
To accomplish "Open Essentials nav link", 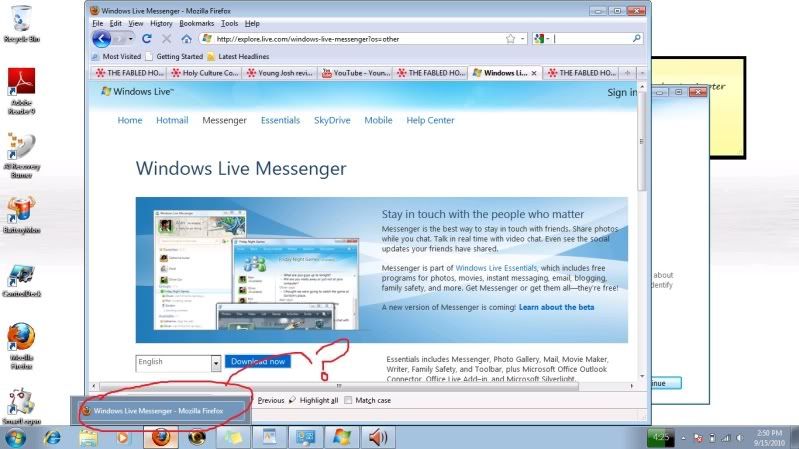I will [280, 120].
